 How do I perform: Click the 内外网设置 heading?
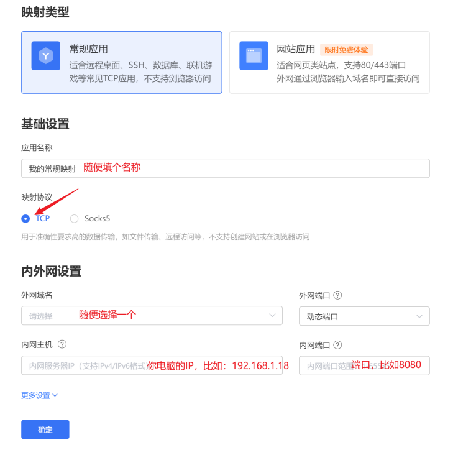(52, 271)
